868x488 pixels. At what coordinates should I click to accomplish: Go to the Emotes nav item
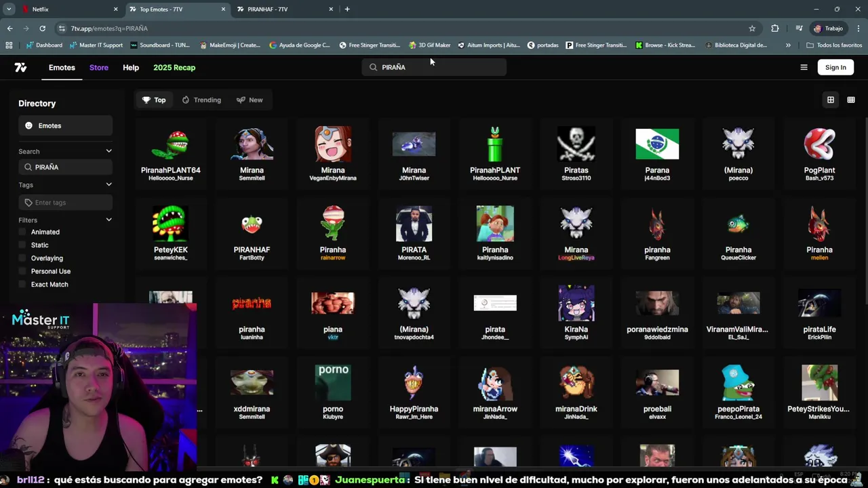pyautogui.click(x=62, y=68)
